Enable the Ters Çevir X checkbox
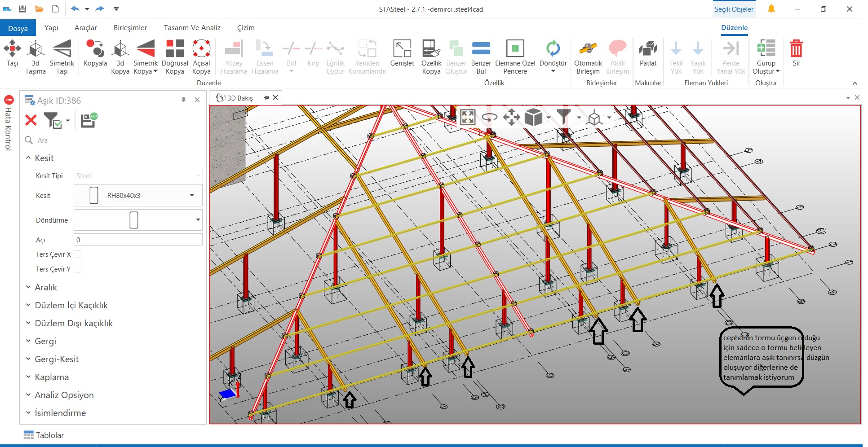Viewport: 868px width, 447px height. tap(78, 254)
